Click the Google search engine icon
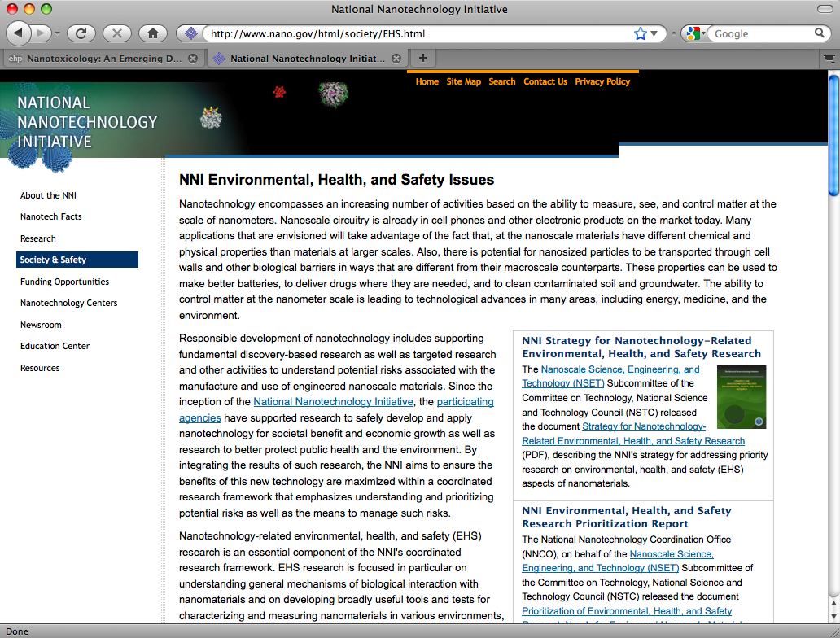This screenshot has width=840, height=638. (x=693, y=33)
